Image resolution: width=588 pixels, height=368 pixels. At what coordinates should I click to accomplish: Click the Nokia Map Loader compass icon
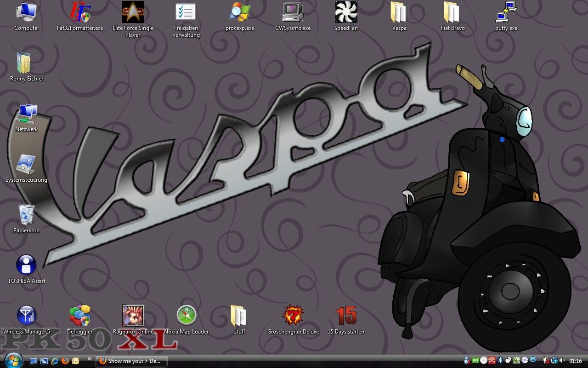pos(187,316)
